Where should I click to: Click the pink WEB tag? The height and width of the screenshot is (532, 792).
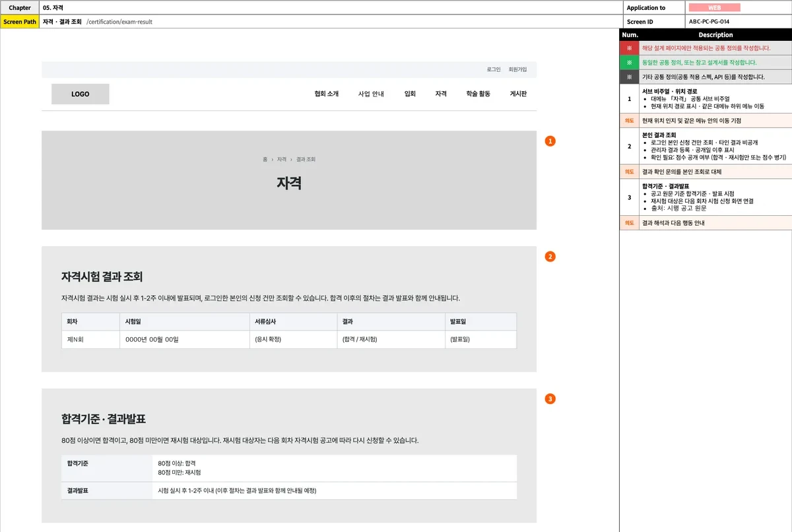pos(714,8)
